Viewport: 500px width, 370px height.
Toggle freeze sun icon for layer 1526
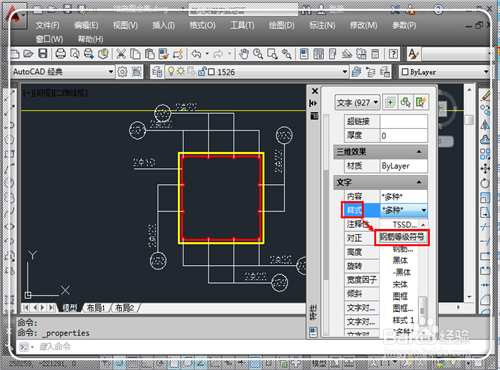(x=180, y=71)
